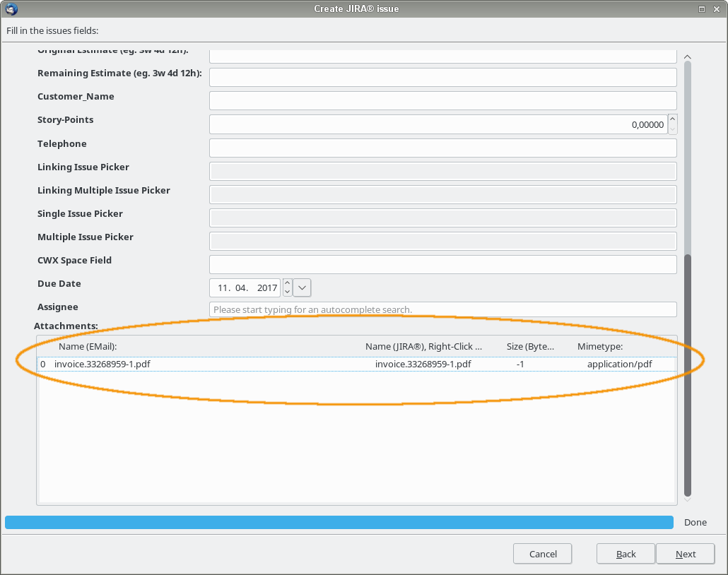The height and width of the screenshot is (575, 728).
Task: Click the scroll up arrow of the form
Action: pos(688,57)
